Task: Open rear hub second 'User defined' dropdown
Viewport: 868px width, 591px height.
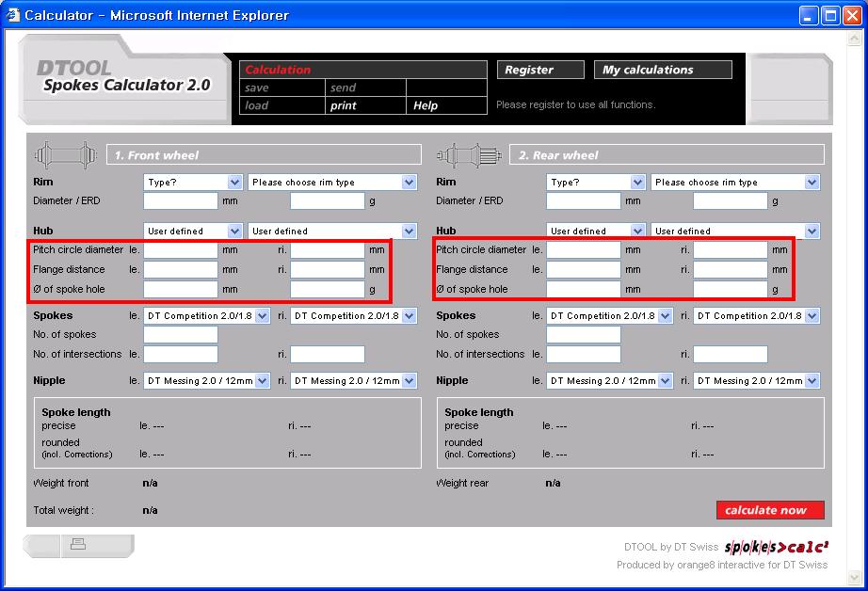Action: (735, 231)
